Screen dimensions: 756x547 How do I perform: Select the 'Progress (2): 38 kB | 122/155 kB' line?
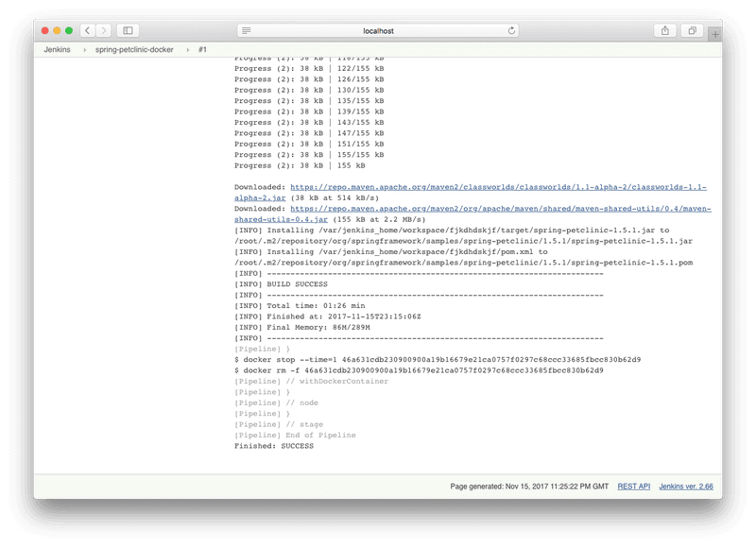tap(309, 68)
